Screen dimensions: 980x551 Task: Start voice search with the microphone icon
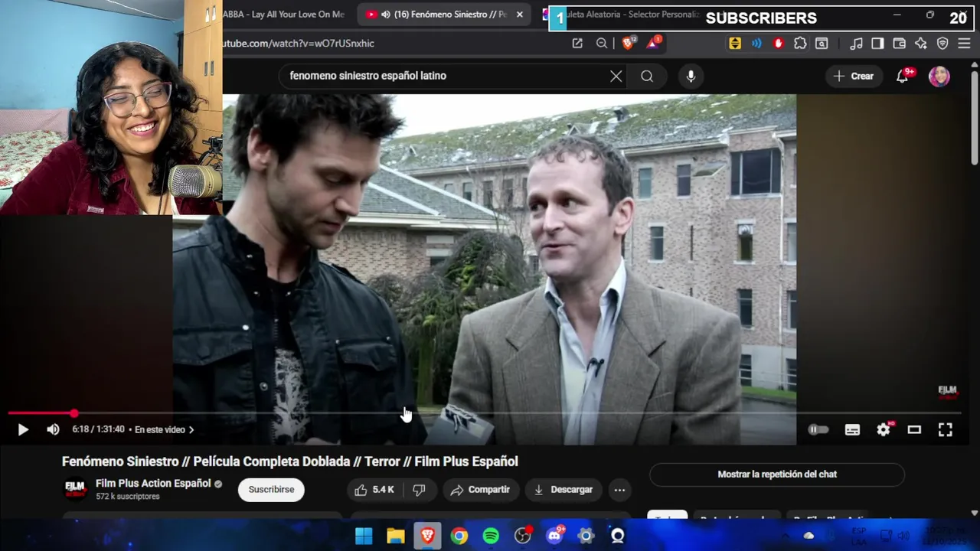tap(691, 76)
